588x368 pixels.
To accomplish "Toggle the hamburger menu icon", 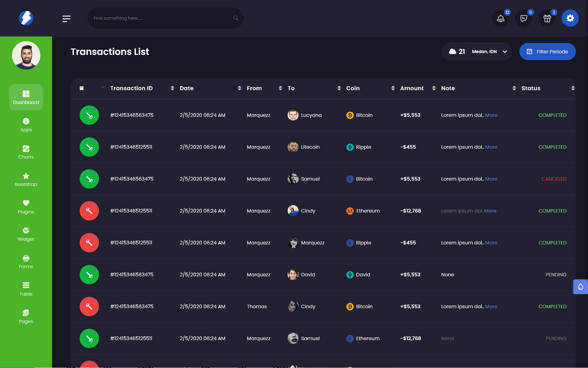I will (66, 19).
